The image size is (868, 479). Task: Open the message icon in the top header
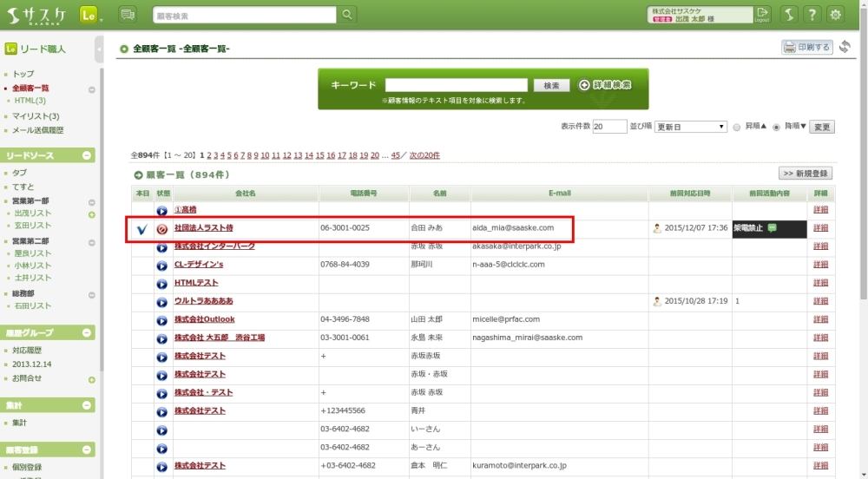pyautogui.click(x=128, y=15)
